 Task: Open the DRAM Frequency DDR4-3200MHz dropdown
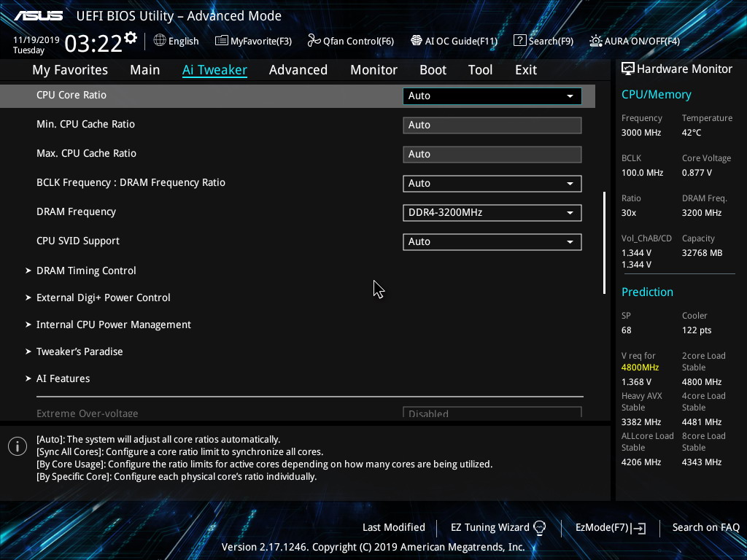[492, 212]
